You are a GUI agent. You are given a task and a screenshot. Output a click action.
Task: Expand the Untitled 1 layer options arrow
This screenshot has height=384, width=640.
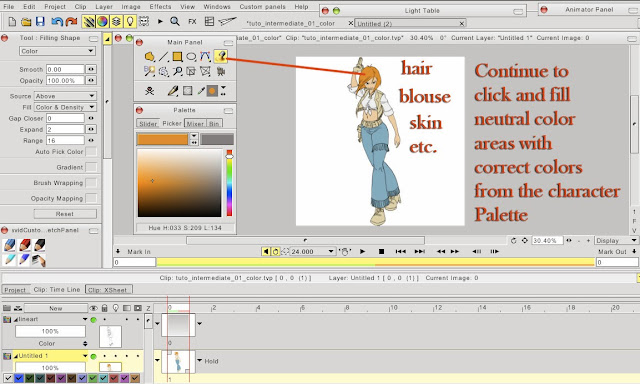[85, 355]
